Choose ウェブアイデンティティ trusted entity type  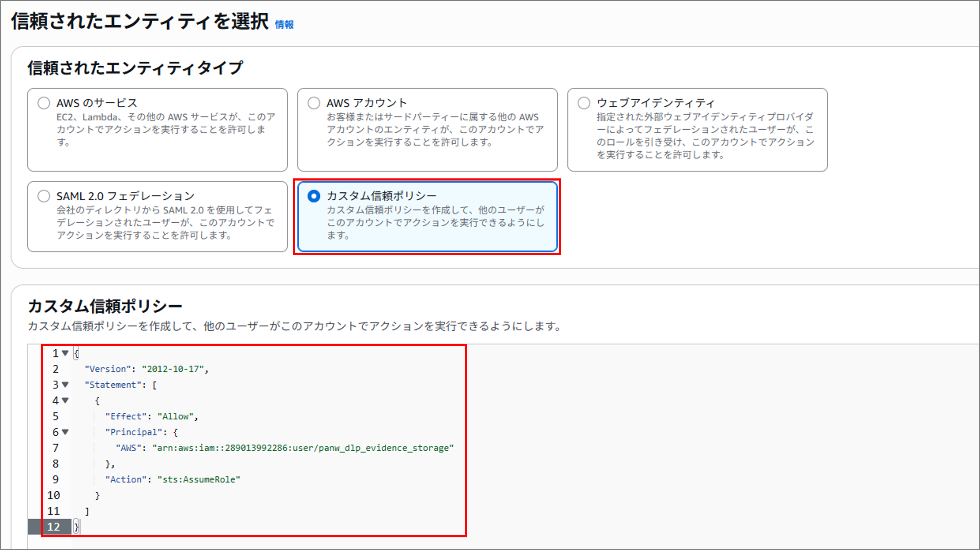(584, 103)
